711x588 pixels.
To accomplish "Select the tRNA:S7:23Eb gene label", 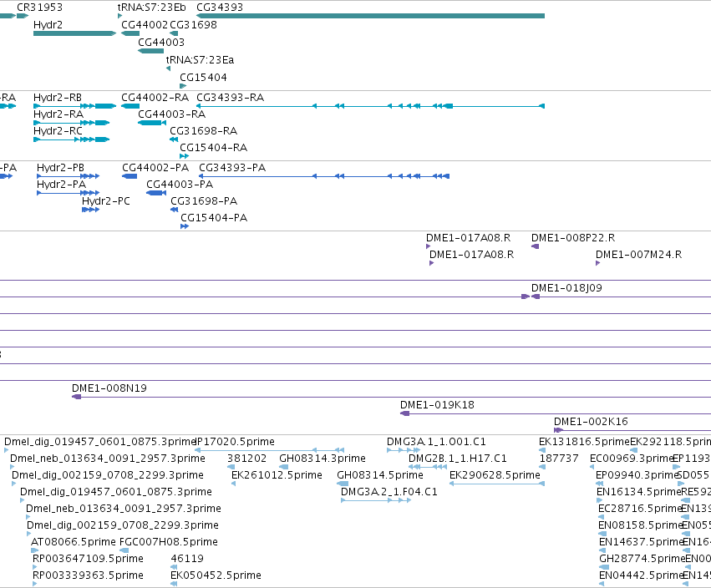I will point(151,8).
